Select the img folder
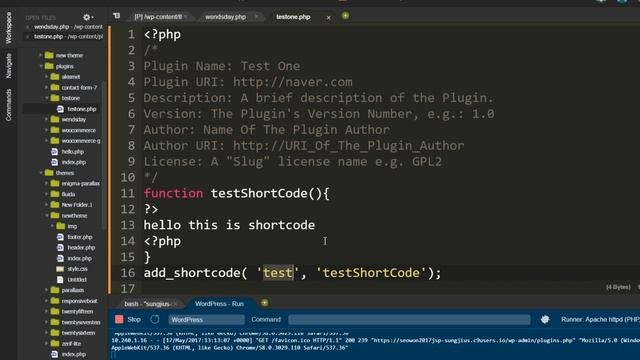Image resolution: width=640 pixels, height=360 pixels. [72, 226]
